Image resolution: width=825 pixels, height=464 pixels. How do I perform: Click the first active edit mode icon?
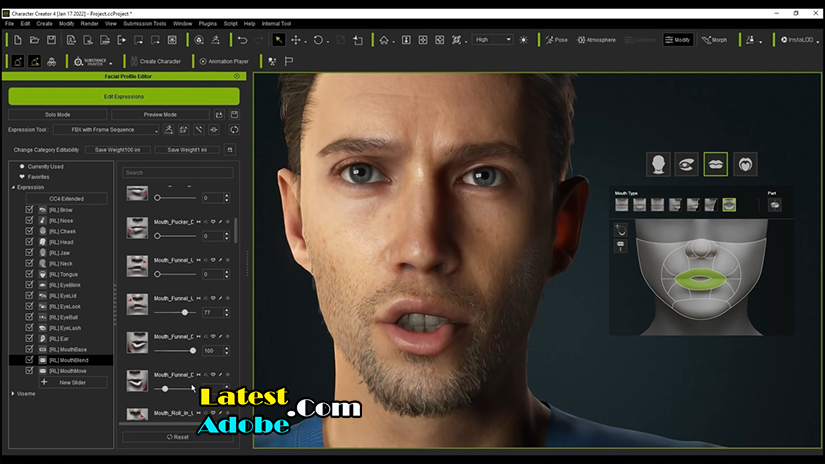[17, 62]
